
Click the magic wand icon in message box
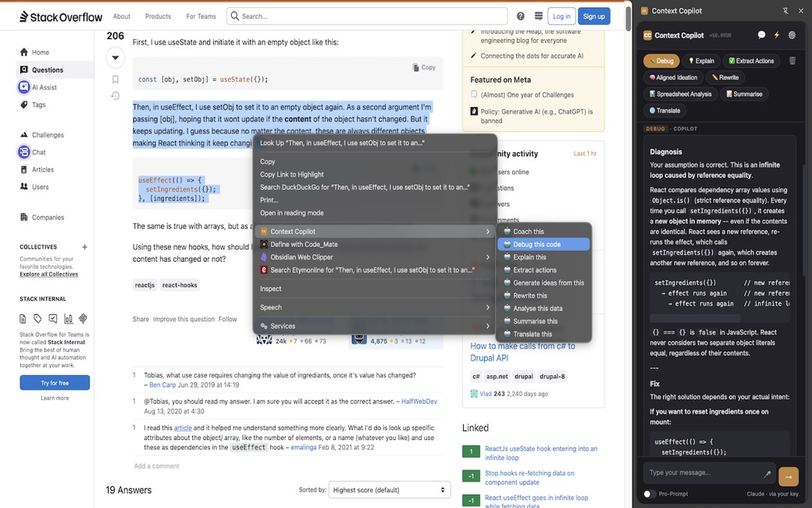point(767,474)
